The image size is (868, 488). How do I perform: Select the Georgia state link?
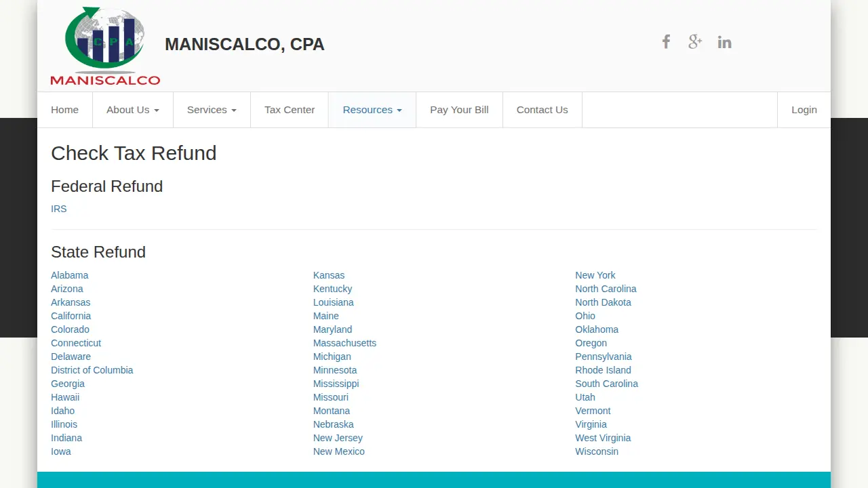[x=68, y=384]
